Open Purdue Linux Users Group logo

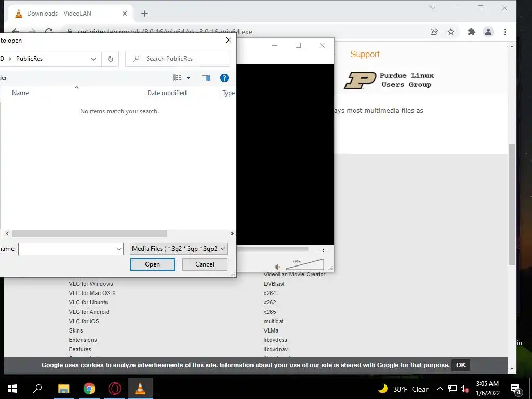[389, 80]
